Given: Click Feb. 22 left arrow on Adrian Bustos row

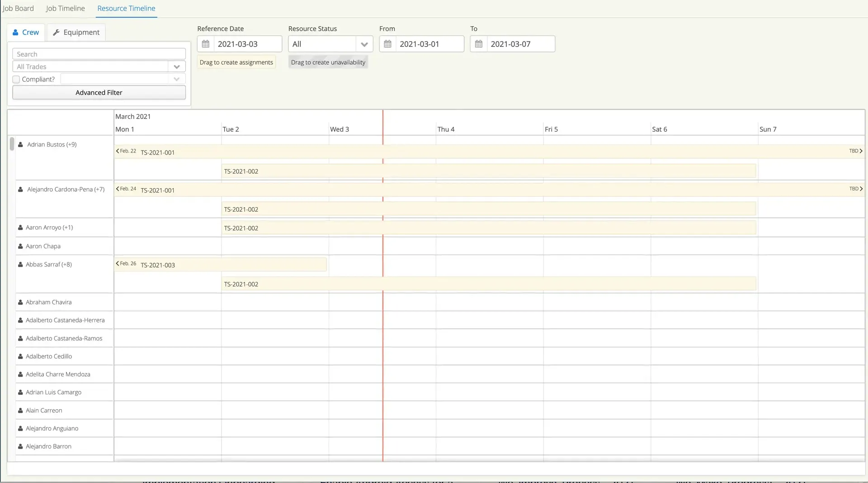Looking at the screenshot, I should pos(118,151).
